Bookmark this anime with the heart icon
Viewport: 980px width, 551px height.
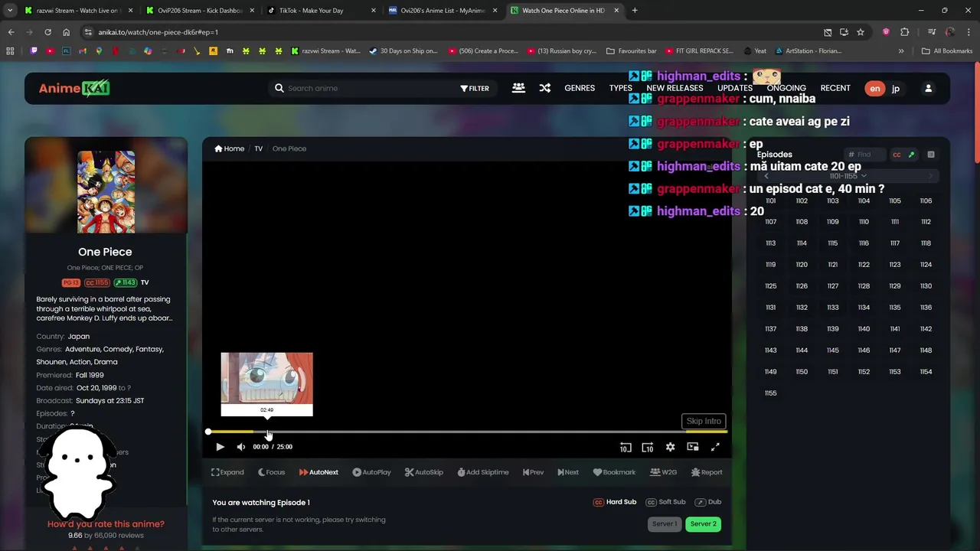click(x=614, y=472)
